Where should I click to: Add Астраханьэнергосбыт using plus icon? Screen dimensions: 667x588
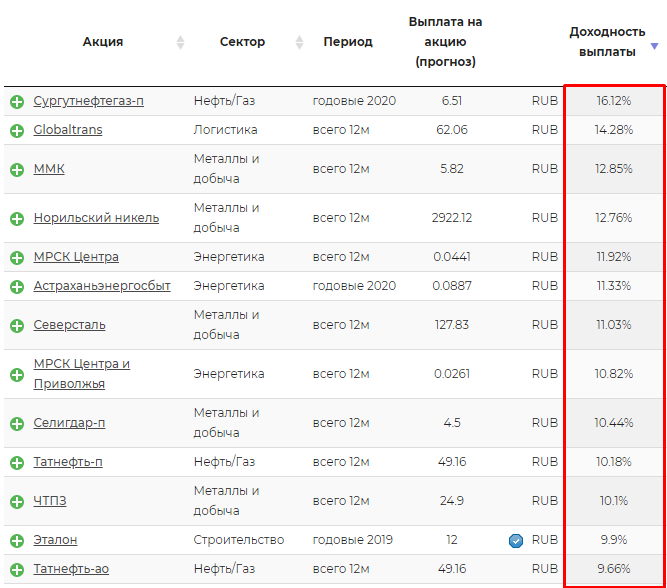click(17, 287)
